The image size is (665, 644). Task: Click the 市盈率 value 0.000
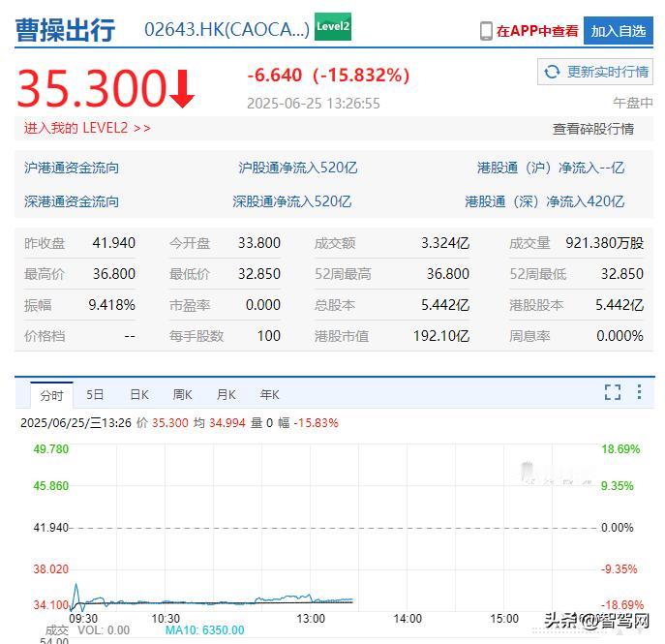pos(263,305)
